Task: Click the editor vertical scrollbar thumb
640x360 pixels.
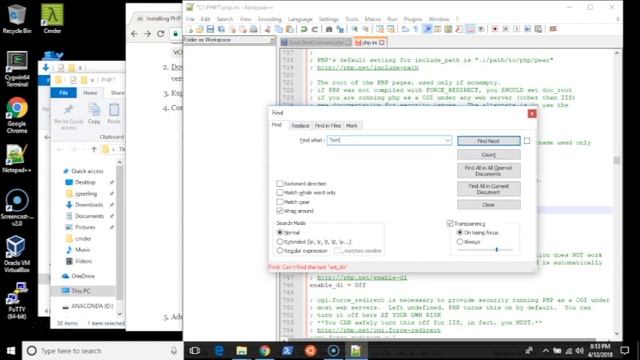Action: [x=616, y=160]
